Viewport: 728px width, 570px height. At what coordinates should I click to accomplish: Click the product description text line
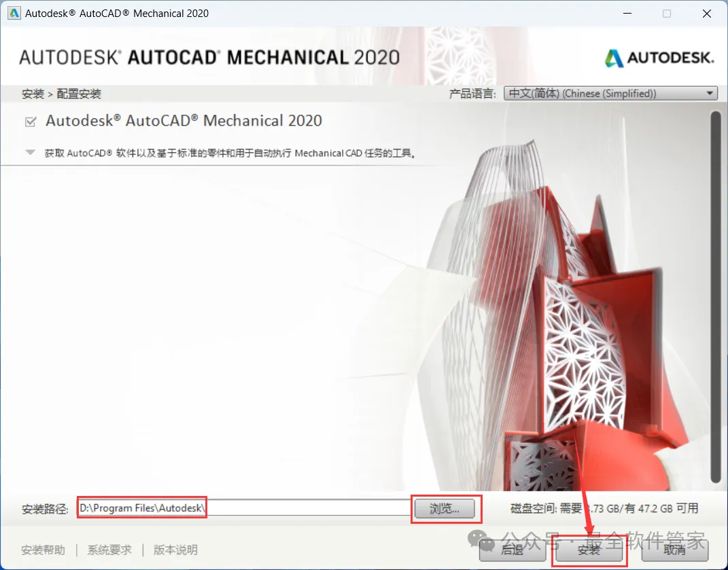(230, 153)
